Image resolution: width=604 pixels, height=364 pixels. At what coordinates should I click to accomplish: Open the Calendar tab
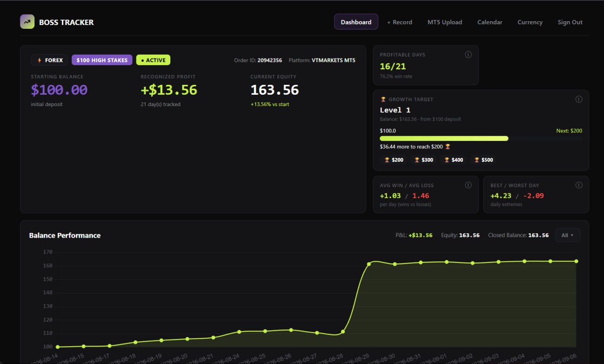click(490, 22)
